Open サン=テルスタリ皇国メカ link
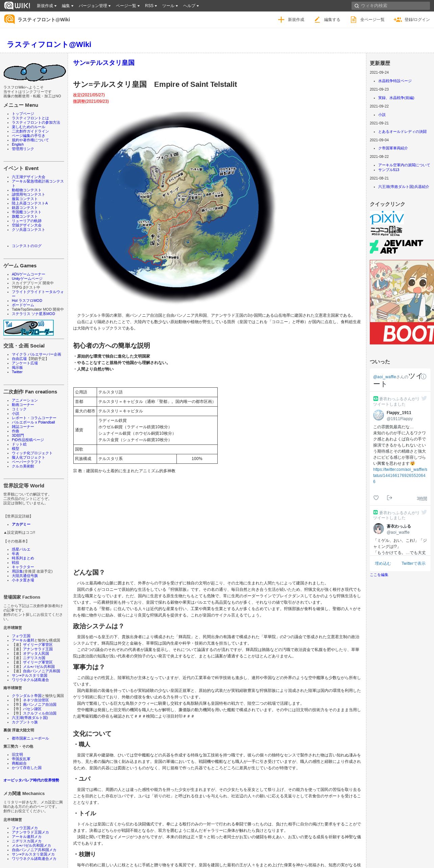Viewport: 434px width, 868px height. pos(33,854)
